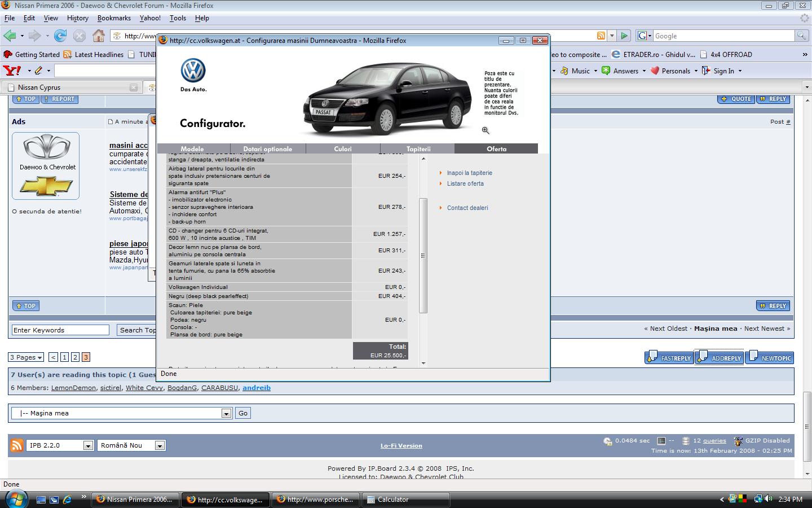Click the FASTREPLY button
Viewport: 812px width, 508px height.
tap(669, 358)
